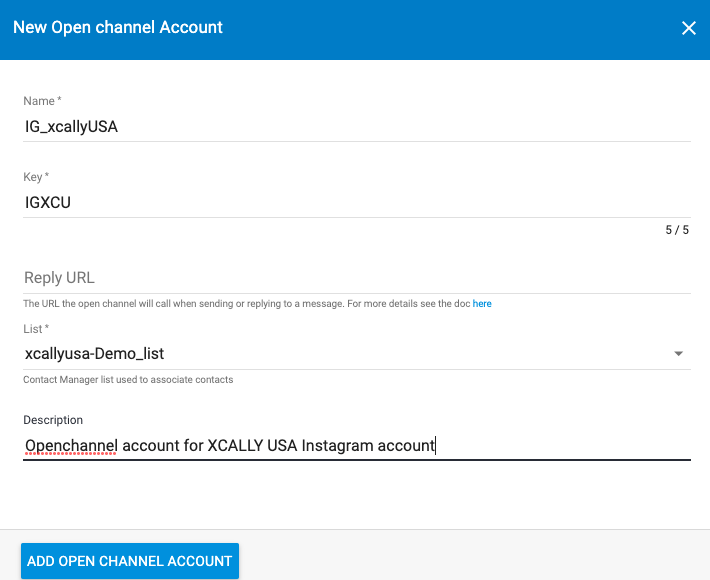Click the List field label
Screen dimensions: 710x580
[x=36, y=329]
